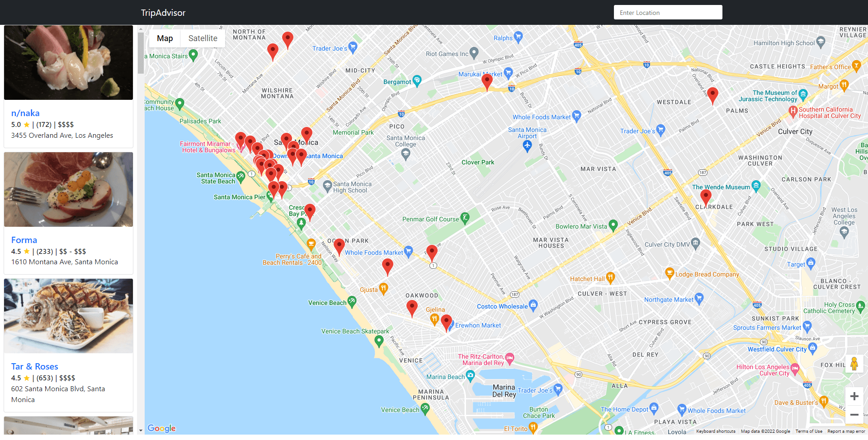Open Keyboard shortcuts link on map
This screenshot has width=868, height=440.
pos(716,431)
